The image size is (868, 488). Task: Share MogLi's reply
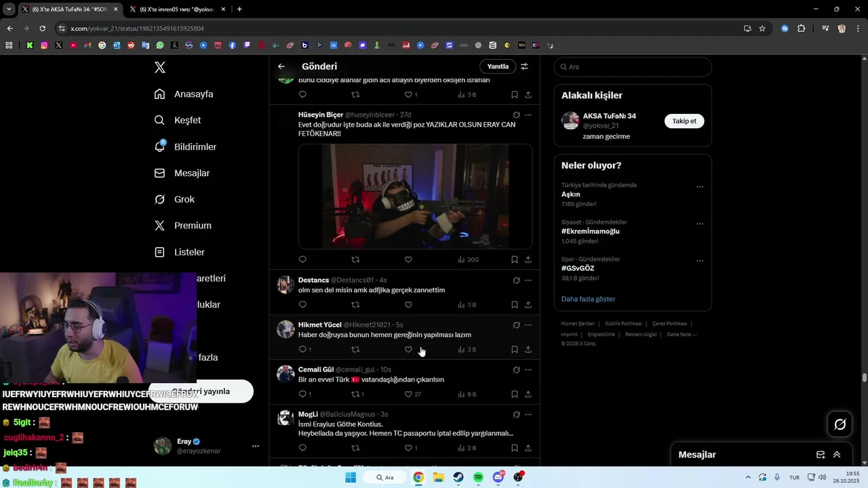click(528, 448)
